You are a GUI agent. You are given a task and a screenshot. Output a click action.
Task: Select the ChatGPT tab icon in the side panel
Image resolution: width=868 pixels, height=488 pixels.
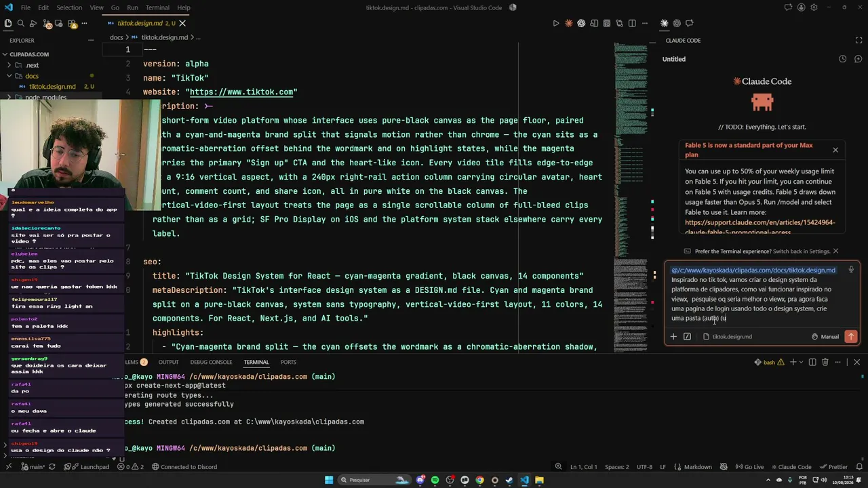(x=678, y=23)
